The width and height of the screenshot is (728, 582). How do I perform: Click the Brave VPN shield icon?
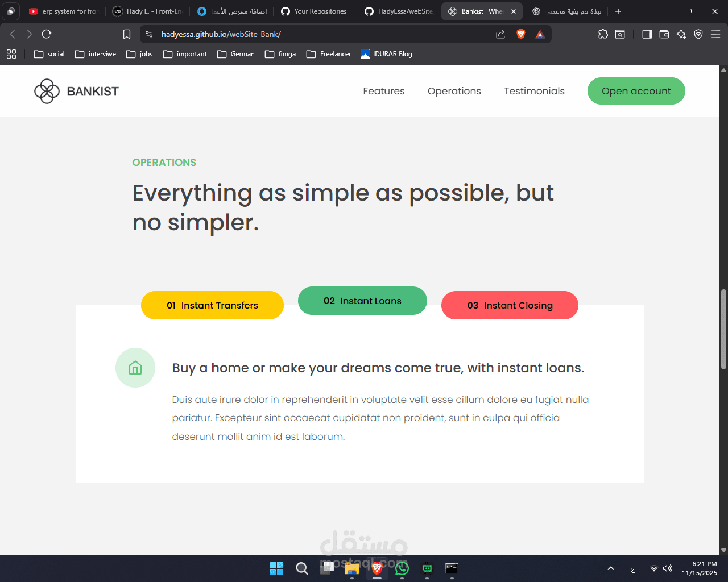point(698,34)
